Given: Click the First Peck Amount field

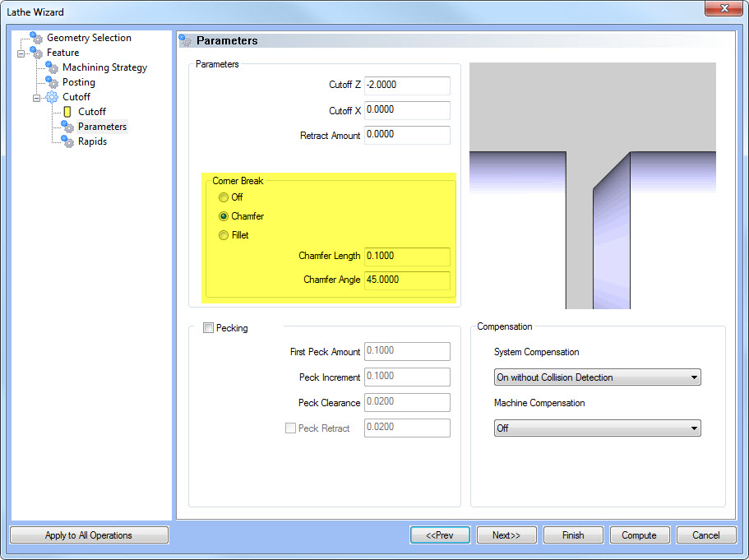Looking at the screenshot, I should tap(407, 351).
